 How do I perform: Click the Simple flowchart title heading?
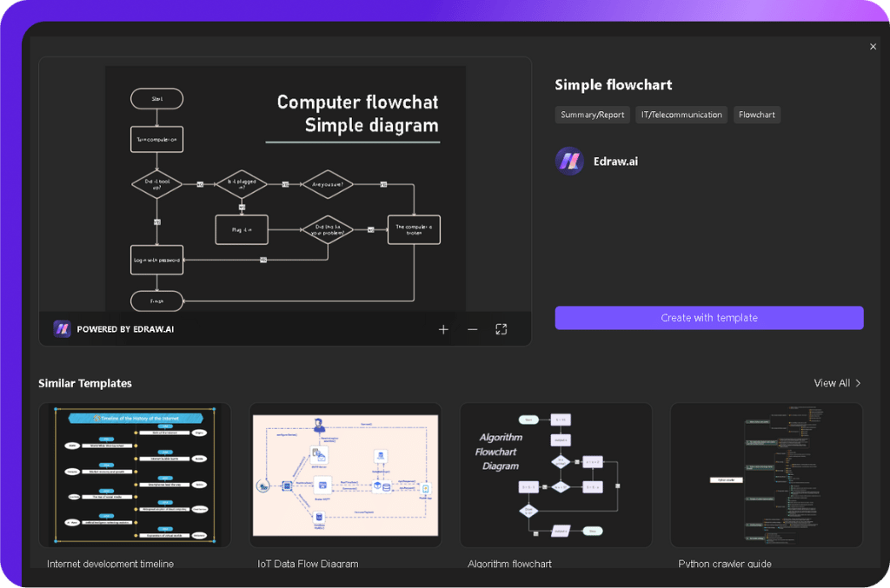(614, 84)
